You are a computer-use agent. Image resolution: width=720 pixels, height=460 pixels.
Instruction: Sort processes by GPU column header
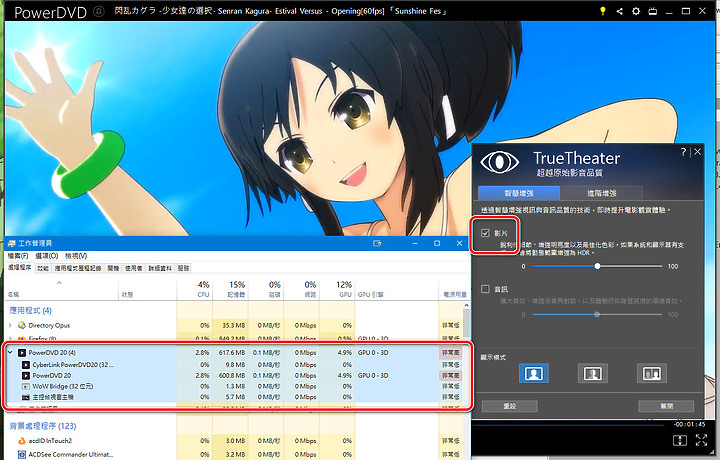[338, 289]
